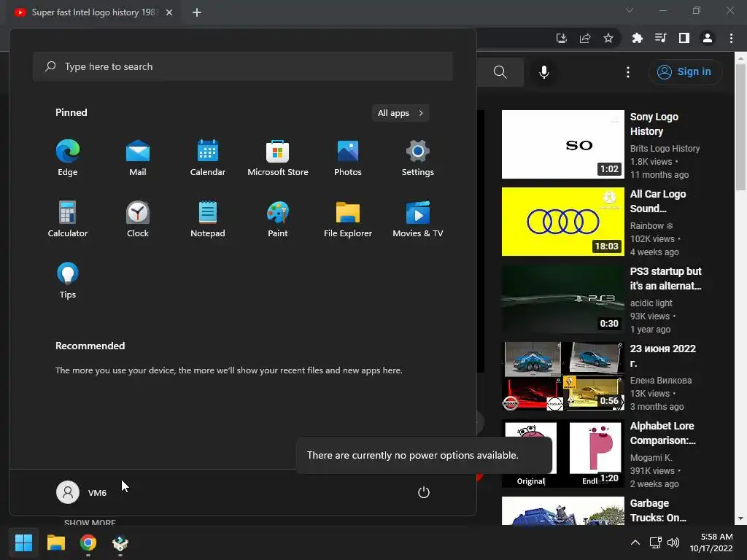
Task: Click the Sign in button on YouTube
Action: tap(684, 72)
